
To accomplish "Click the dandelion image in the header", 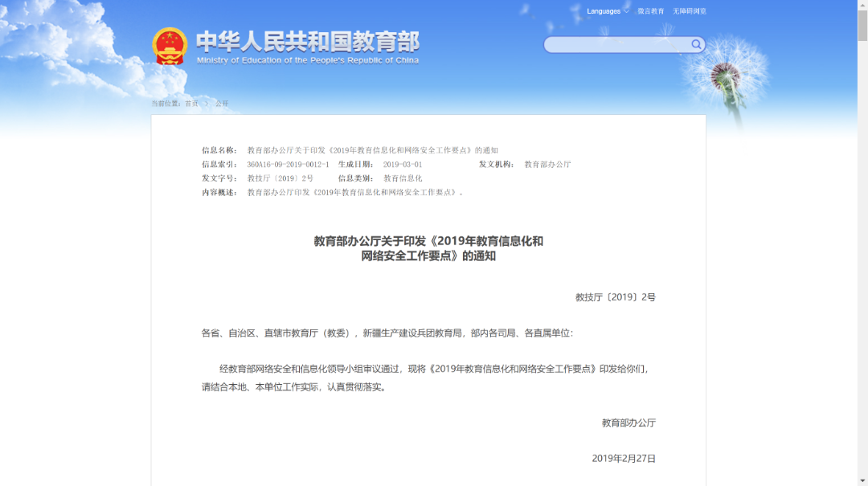I will (723, 76).
